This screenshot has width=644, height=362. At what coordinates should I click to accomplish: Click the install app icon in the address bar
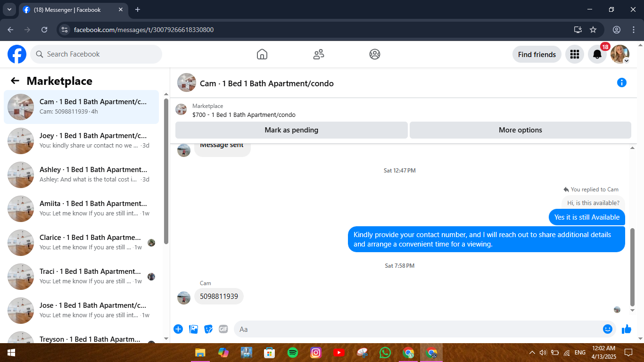(578, 30)
